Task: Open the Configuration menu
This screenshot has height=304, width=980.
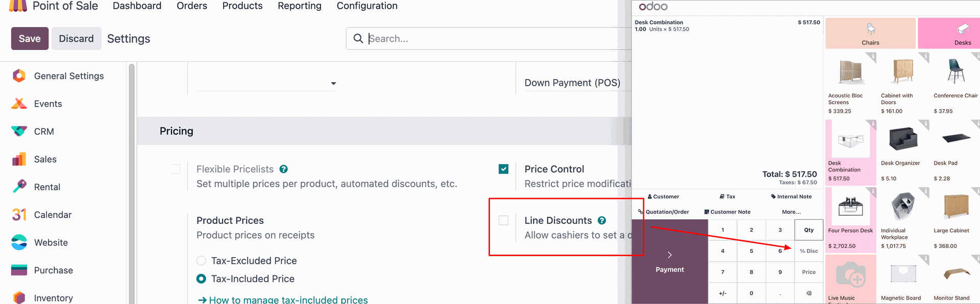Action: (367, 6)
